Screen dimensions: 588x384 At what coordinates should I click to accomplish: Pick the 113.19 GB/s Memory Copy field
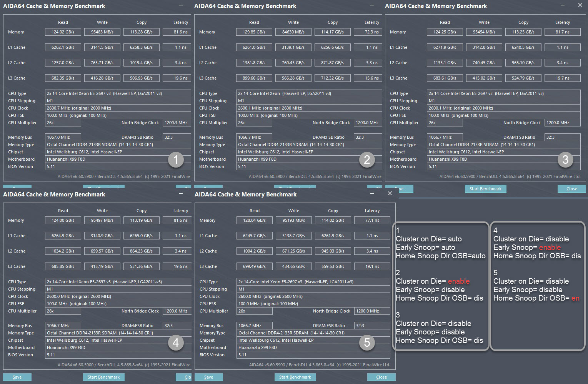[x=142, y=220]
